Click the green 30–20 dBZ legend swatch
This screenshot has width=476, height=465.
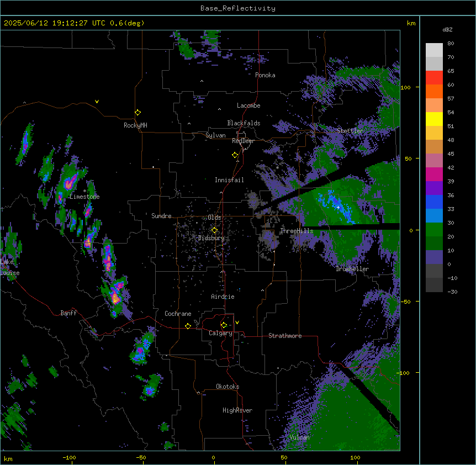(x=434, y=230)
